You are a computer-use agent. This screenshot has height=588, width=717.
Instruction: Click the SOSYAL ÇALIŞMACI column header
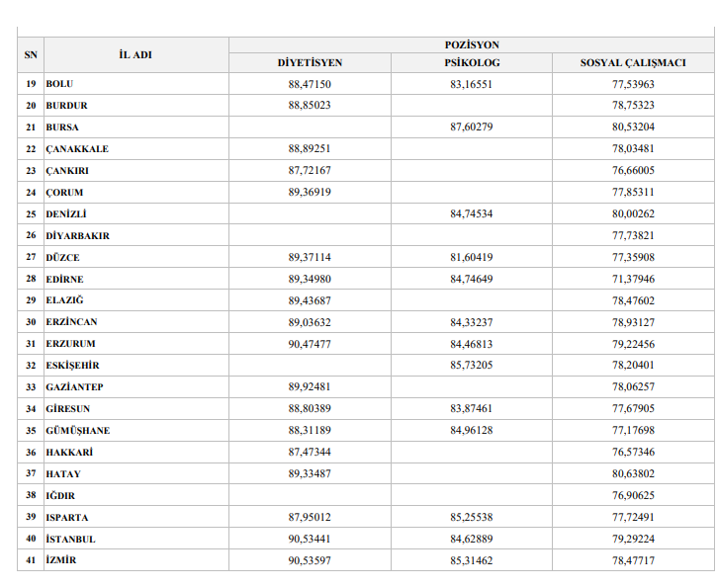point(633,62)
